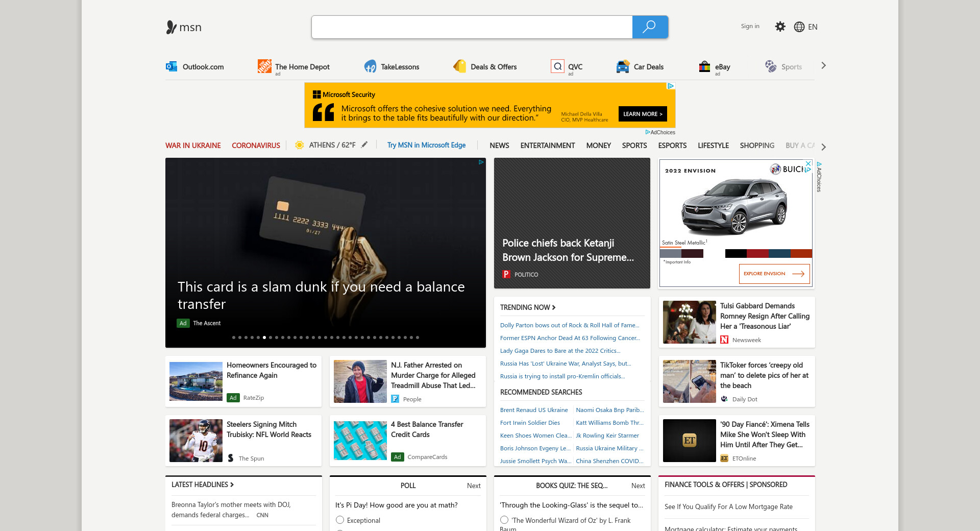
Task: Click the People source icon
Action: [x=395, y=399]
